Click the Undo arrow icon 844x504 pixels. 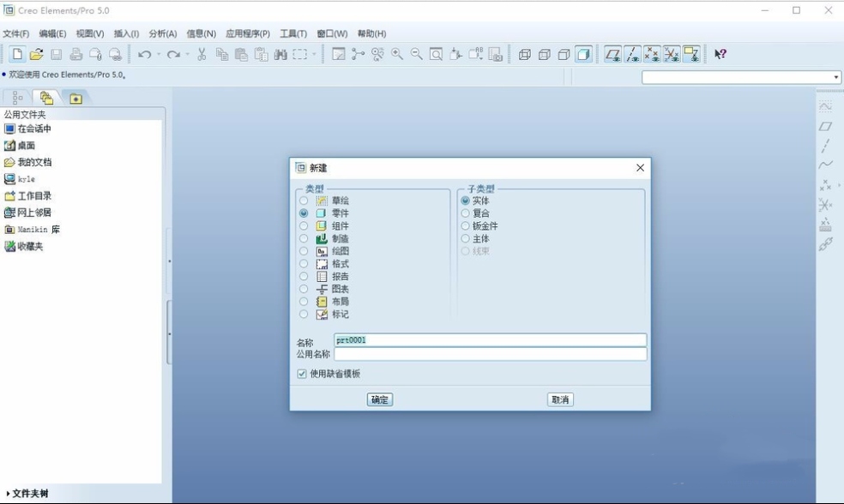[x=144, y=54]
